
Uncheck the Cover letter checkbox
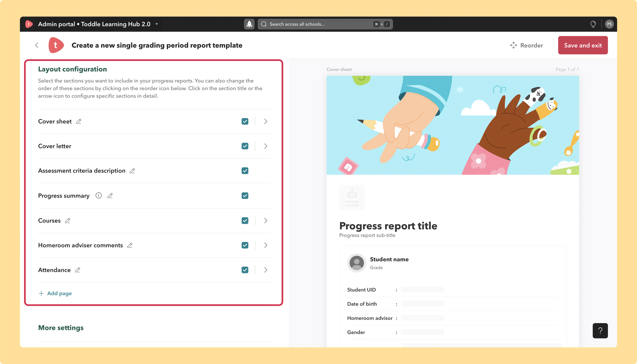(x=245, y=146)
